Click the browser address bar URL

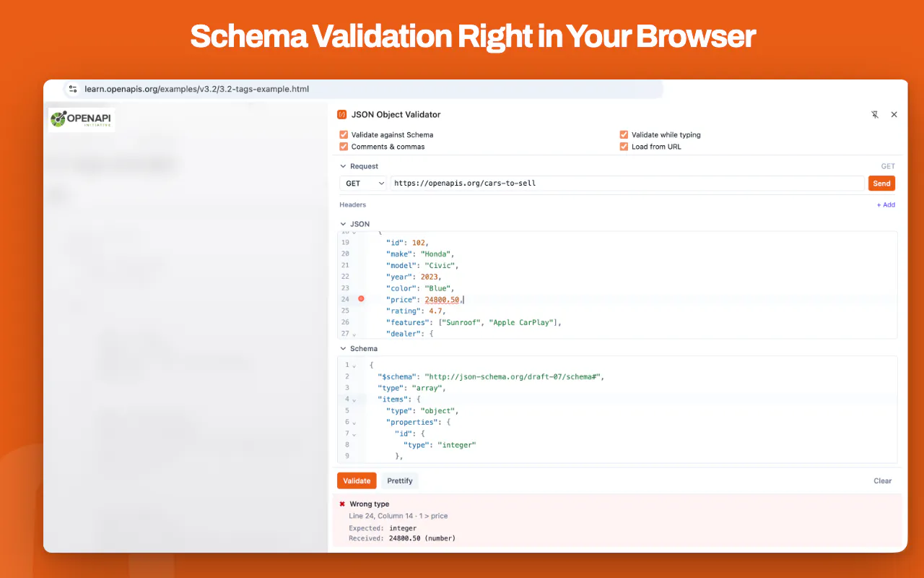click(x=196, y=89)
